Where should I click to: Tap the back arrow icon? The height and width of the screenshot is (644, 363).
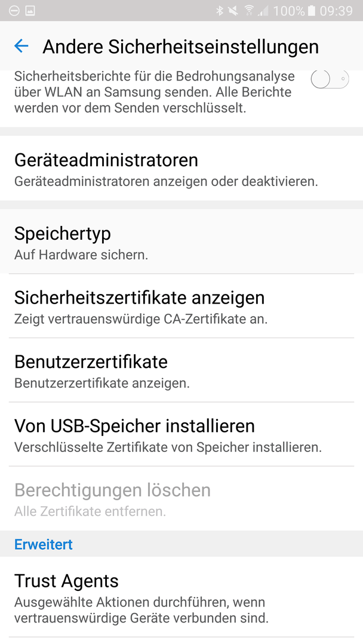[x=21, y=46]
